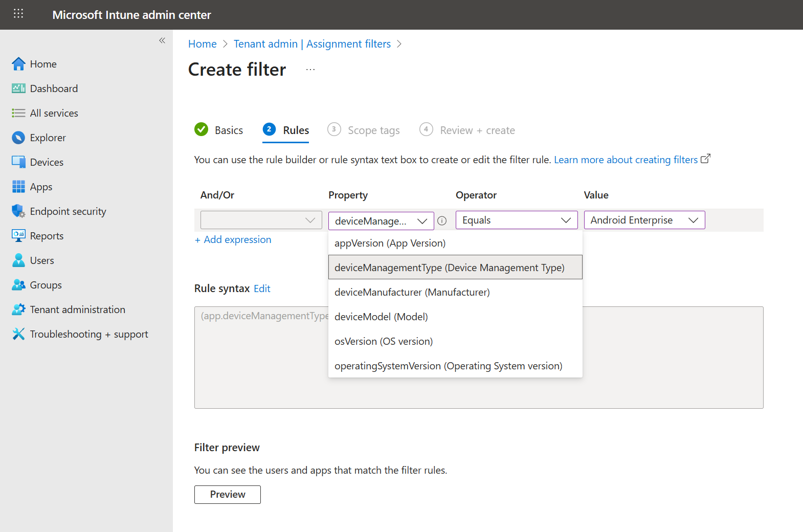
Task: Collapse the Property deviceManage... dropdown
Action: pos(381,220)
